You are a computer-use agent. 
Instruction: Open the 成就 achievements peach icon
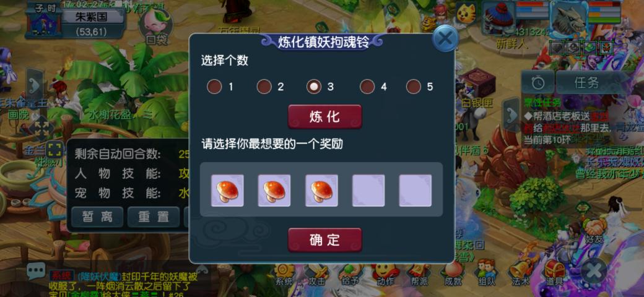[x=452, y=275]
